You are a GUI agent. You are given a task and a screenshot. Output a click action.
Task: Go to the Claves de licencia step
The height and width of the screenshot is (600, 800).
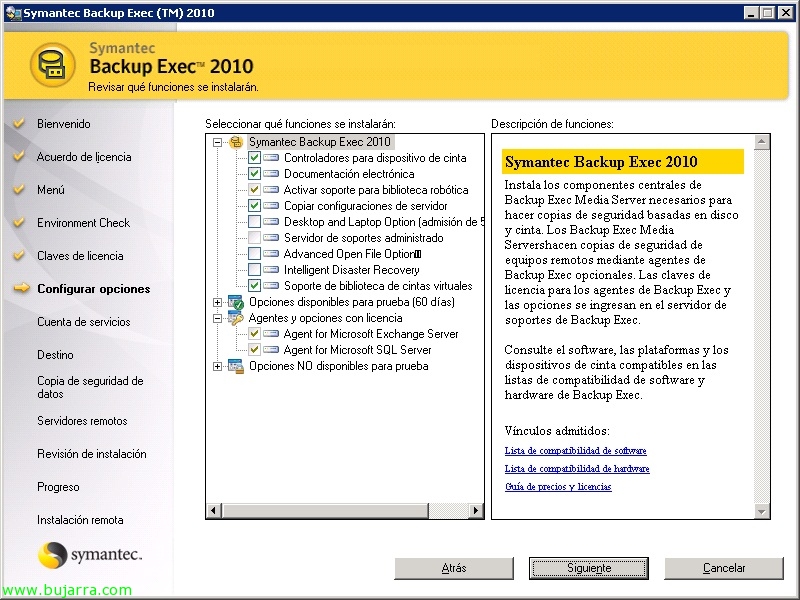pyautogui.click(x=80, y=256)
